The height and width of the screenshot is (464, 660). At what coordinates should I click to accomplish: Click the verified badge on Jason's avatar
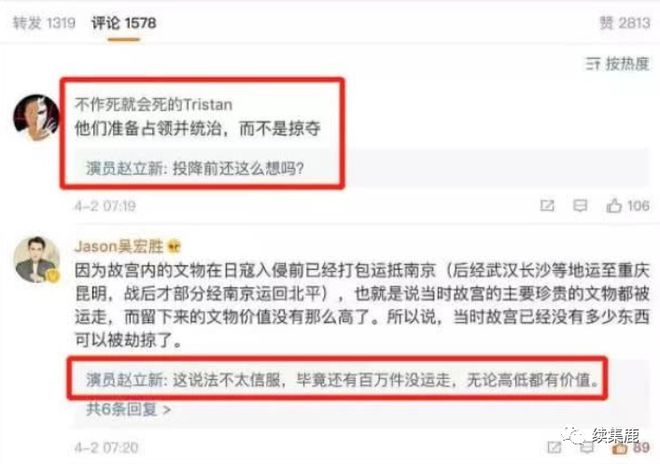[x=53, y=276]
